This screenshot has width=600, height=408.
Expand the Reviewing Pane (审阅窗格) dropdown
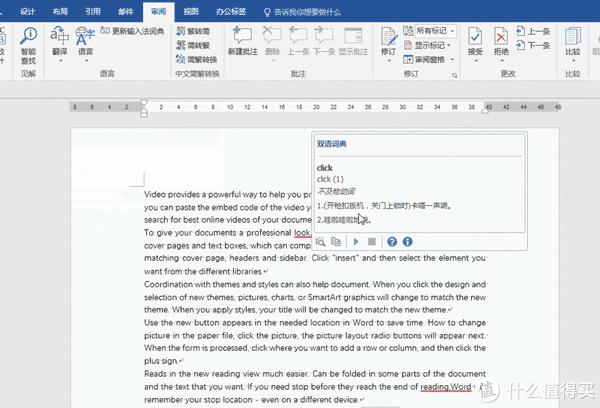[x=435, y=59]
